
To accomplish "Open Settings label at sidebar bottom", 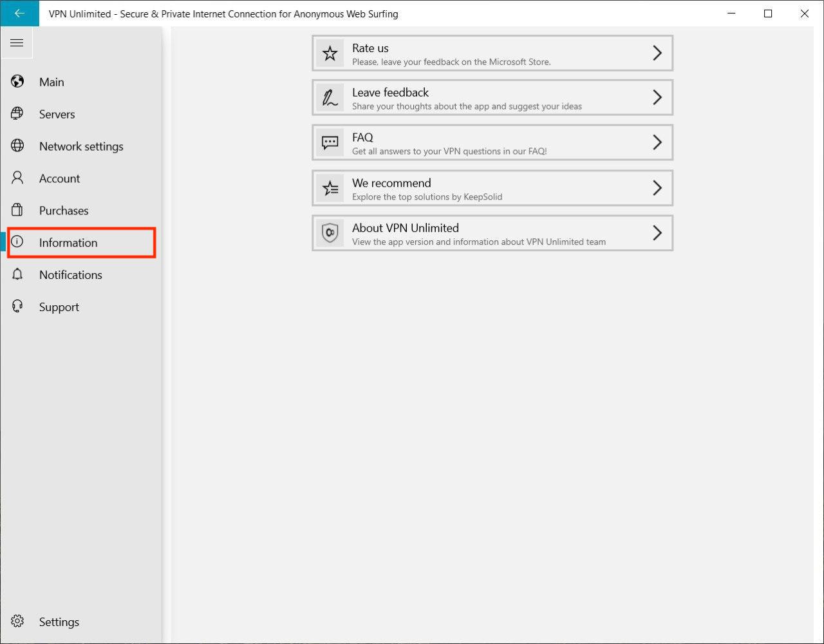I will click(x=59, y=622).
